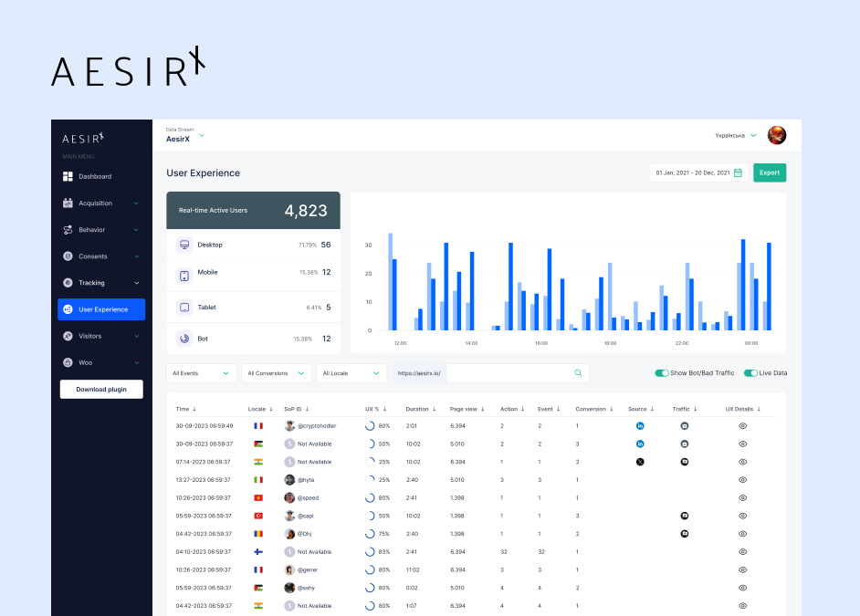Expand the All Conversions dropdown
Viewport: 860px width, 616px height.
pyautogui.click(x=277, y=373)
